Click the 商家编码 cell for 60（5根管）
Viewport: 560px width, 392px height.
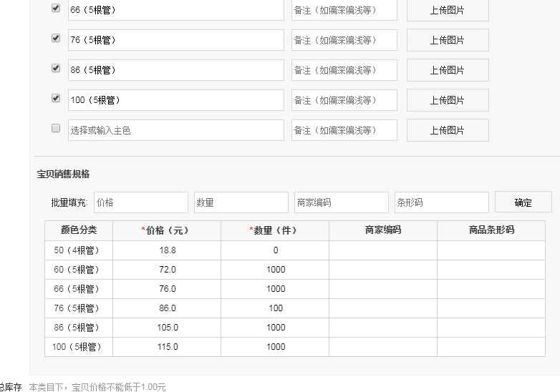click(x=382, y=270)
